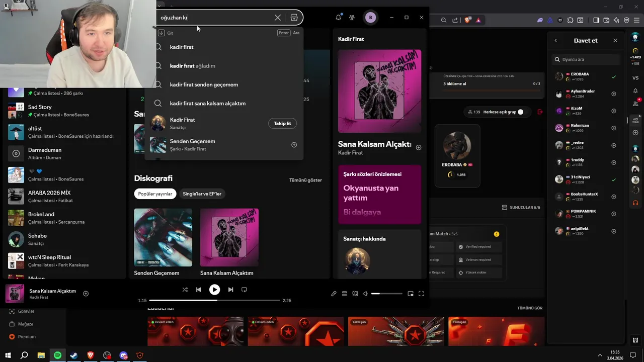Screen dimensions: 644x362
Task: Seek in the song progress bar
Action: (214, 300)
